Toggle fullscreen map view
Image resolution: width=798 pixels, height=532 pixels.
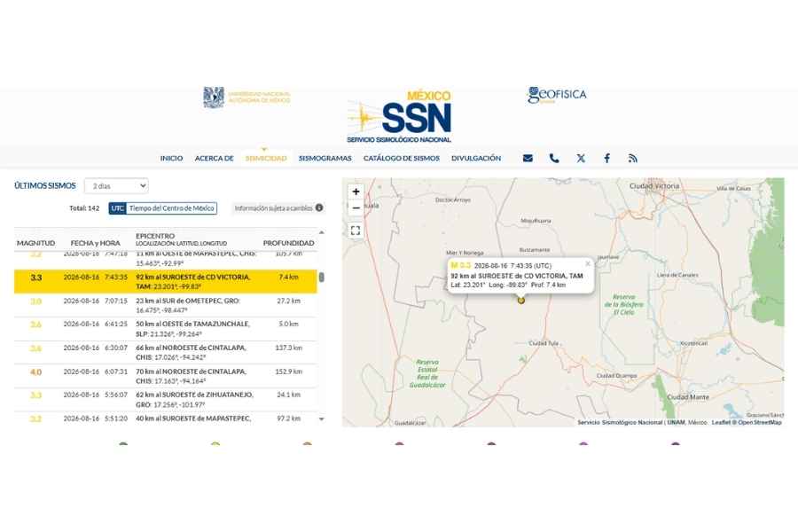(x=356, y=231)
